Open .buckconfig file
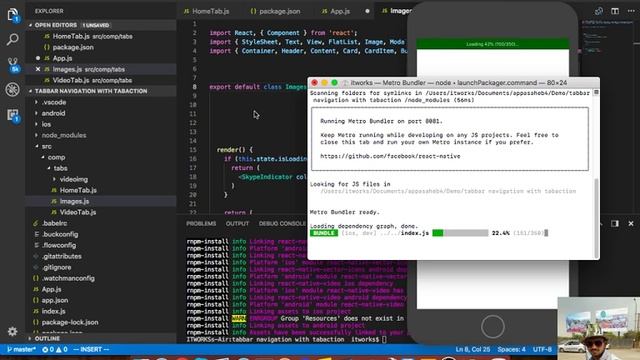 pos(60,235)
